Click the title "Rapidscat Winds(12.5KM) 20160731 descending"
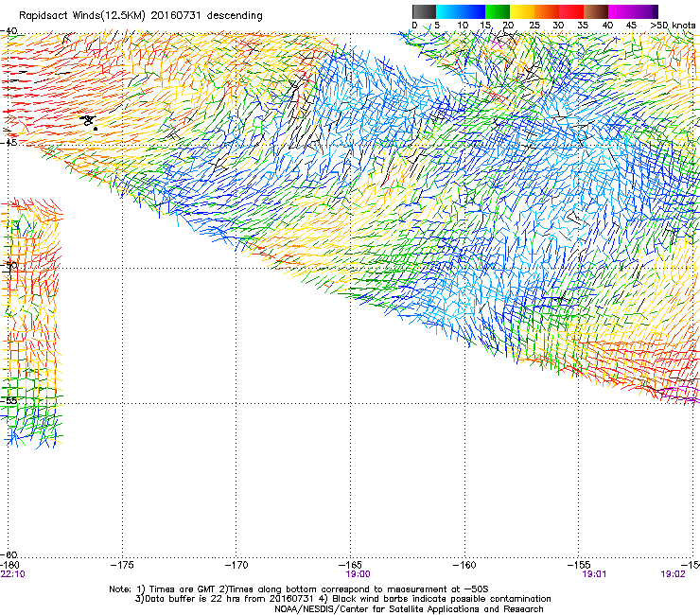 [x=141, y=16]
